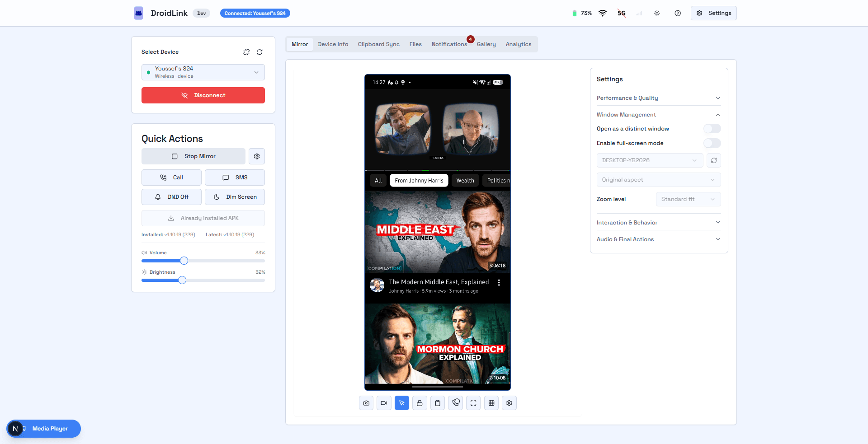The width and height of the screenshot is (868, 444).
Task: Open the DESKTOP-YB2026 dropdown
Action: (x=650, y=160)
